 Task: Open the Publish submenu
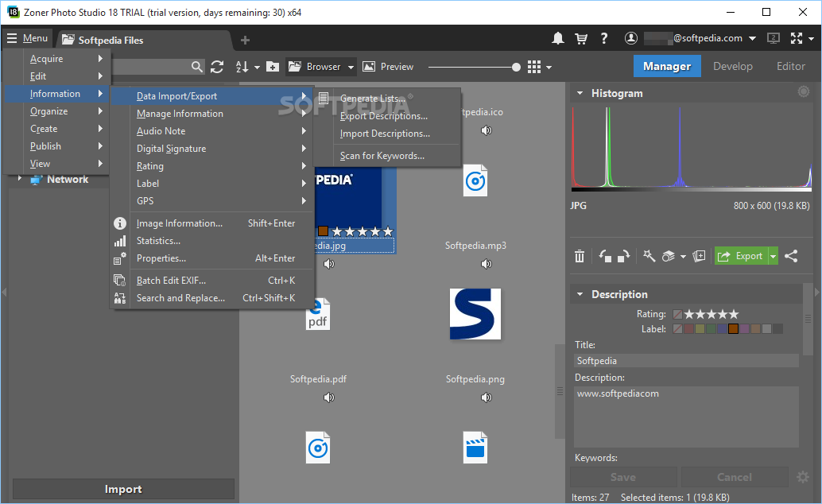[57, 146]
